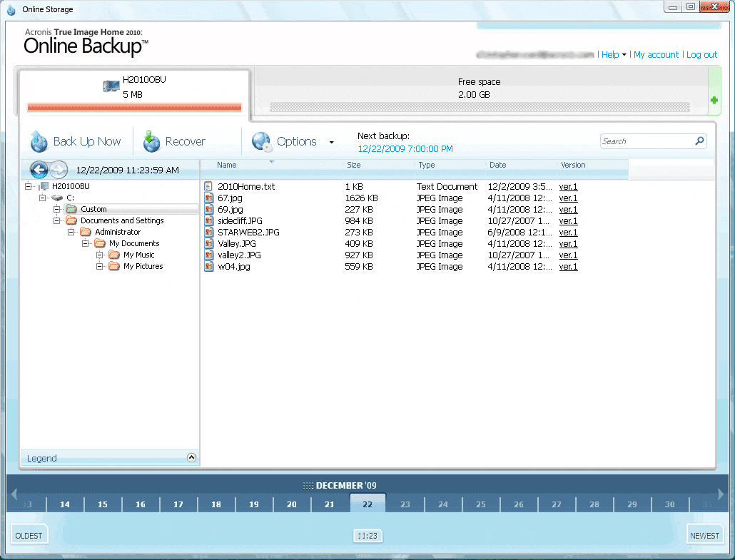Open the Help menu

pos(613,55)
